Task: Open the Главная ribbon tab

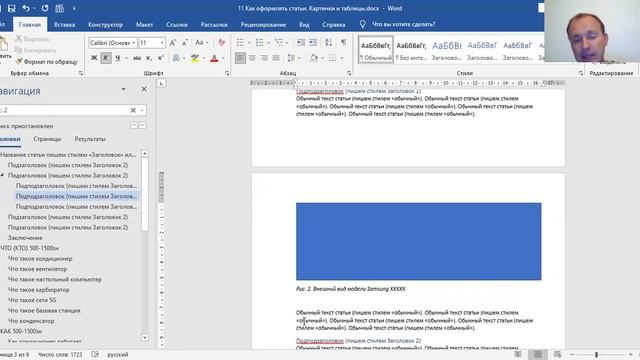Action: click(30, 24)
